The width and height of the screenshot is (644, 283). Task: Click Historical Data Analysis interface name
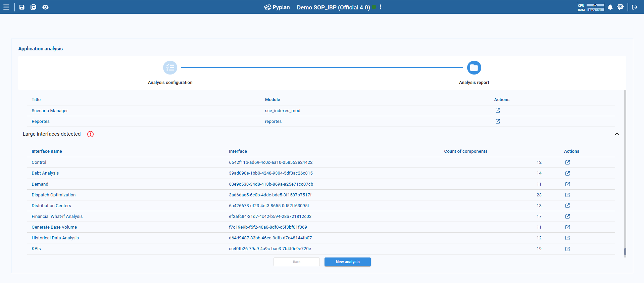click(55, 238)
